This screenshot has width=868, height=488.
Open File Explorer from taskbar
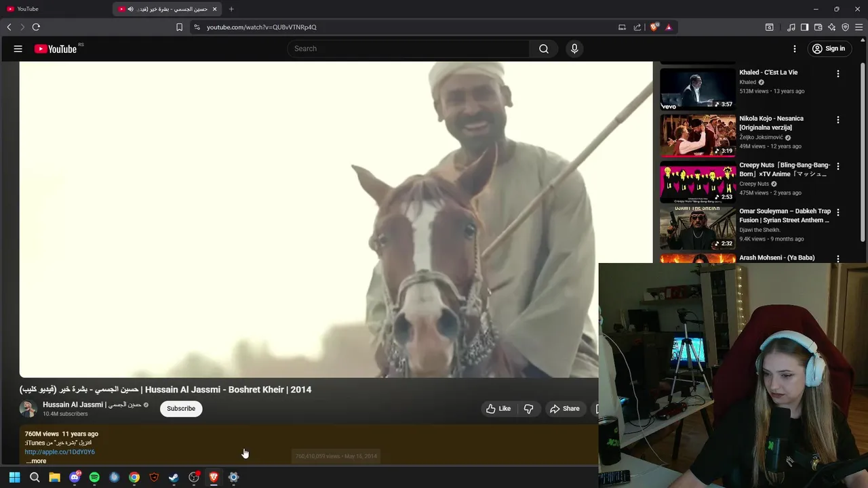54,477
